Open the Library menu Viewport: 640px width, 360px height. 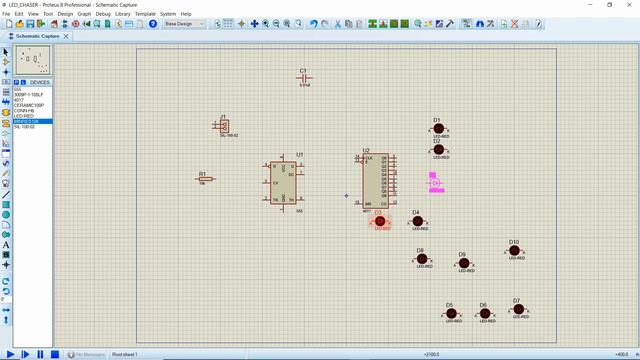122,14
